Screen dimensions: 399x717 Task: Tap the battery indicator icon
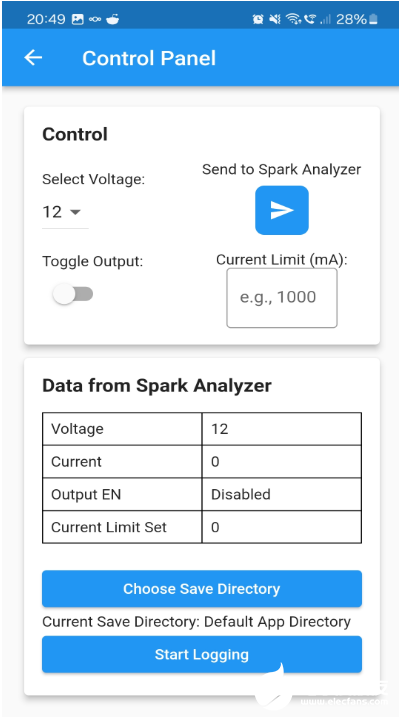click(373, 19)
